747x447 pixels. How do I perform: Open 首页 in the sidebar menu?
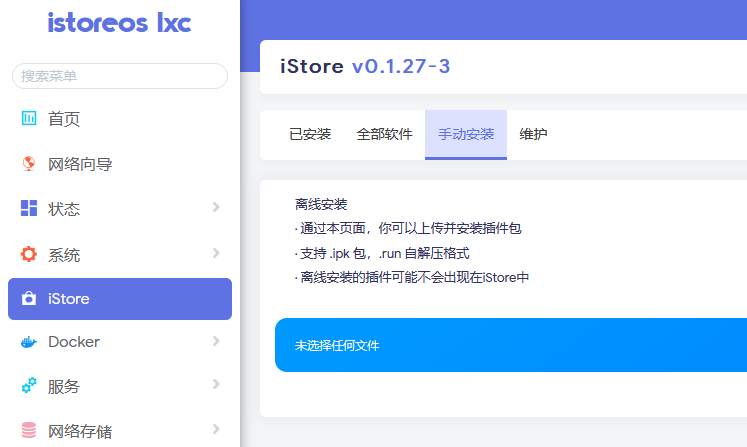point(120,118)
